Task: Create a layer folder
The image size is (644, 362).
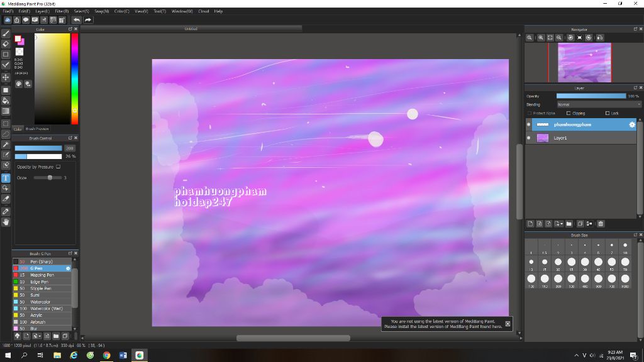Action: (x=569, y=224)
